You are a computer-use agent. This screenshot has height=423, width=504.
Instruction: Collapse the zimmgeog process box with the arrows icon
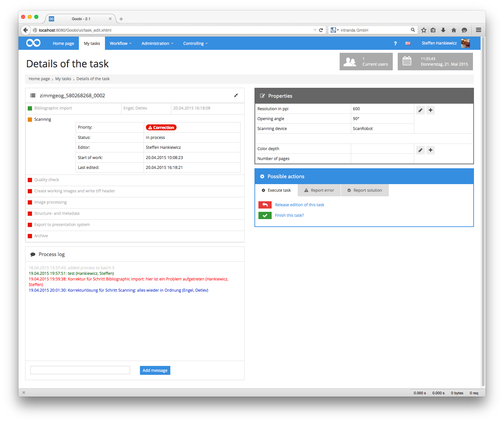click(236, 95)
